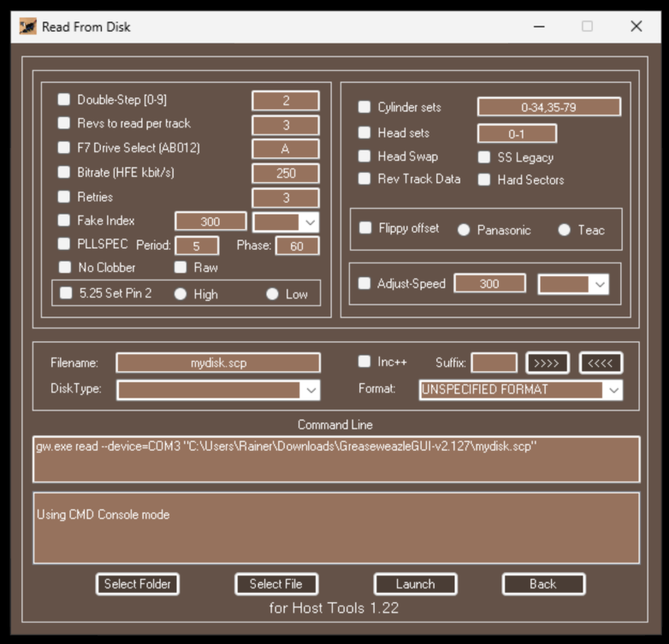This screenshot has width=669, height=644.
Task: Click the Back button
Action: pos(543,584)
